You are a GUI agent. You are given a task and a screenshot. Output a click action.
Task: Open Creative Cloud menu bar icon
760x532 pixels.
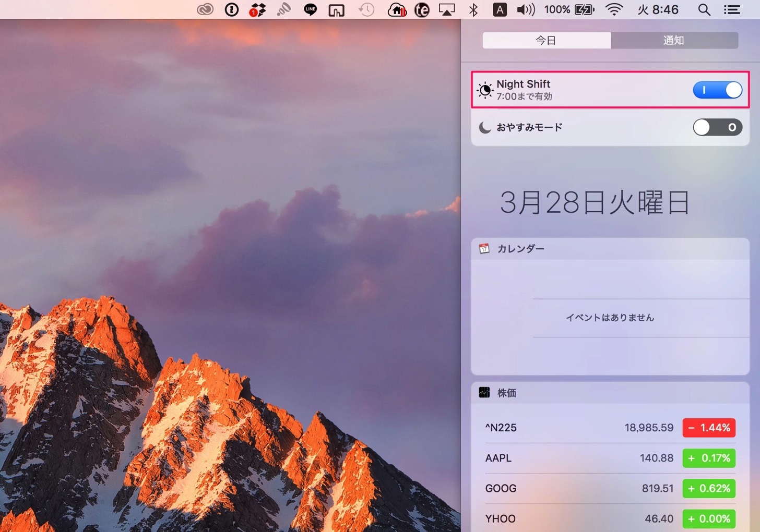[x=205, y=9]
